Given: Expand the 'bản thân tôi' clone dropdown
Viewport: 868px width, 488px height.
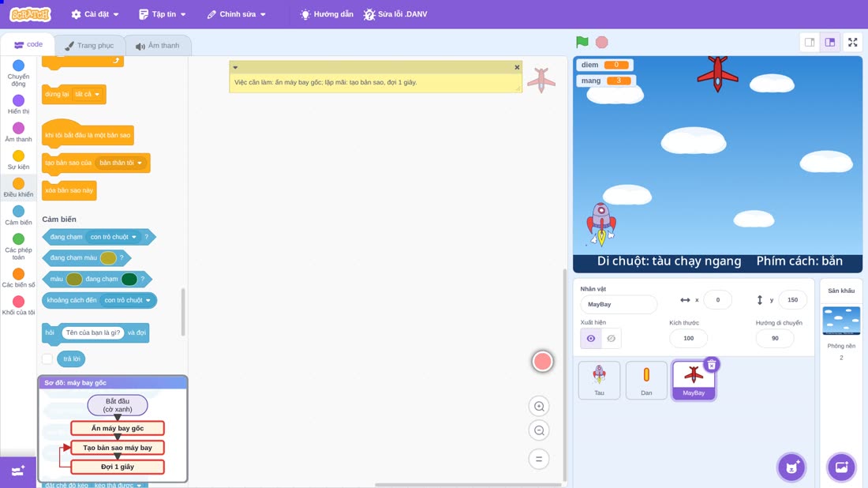Looking at the screenshot, I should coord(121,163).
